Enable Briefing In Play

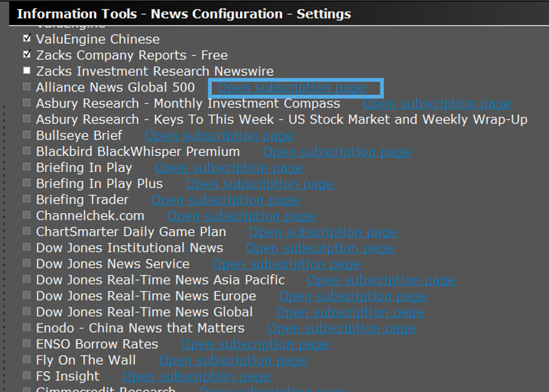tap(26, 167)
